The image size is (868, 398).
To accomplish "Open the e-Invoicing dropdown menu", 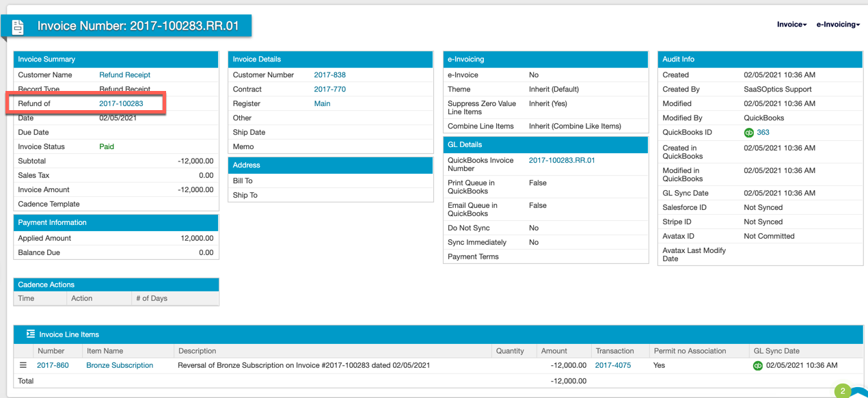I will [x=838, y=25].
